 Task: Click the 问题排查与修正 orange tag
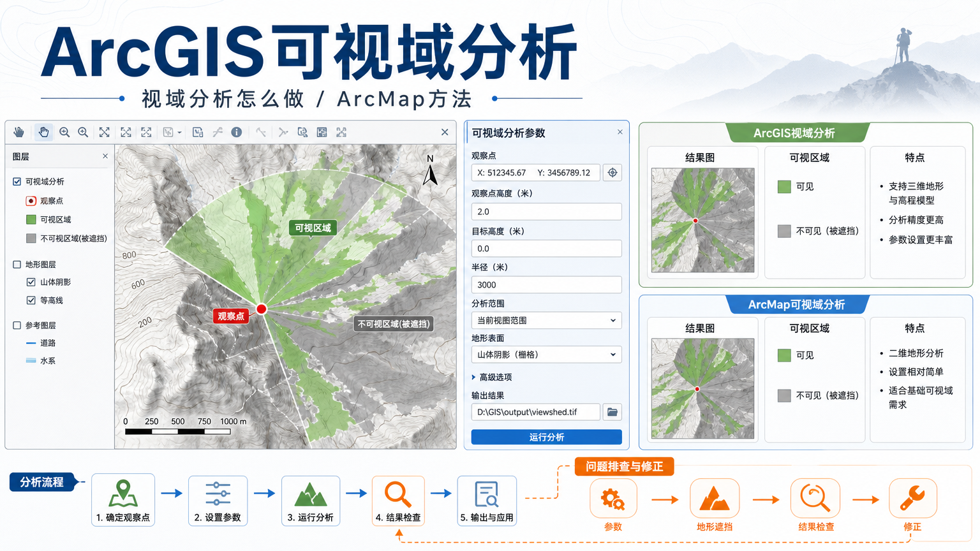pyautogui.click(x=625, y=467)
